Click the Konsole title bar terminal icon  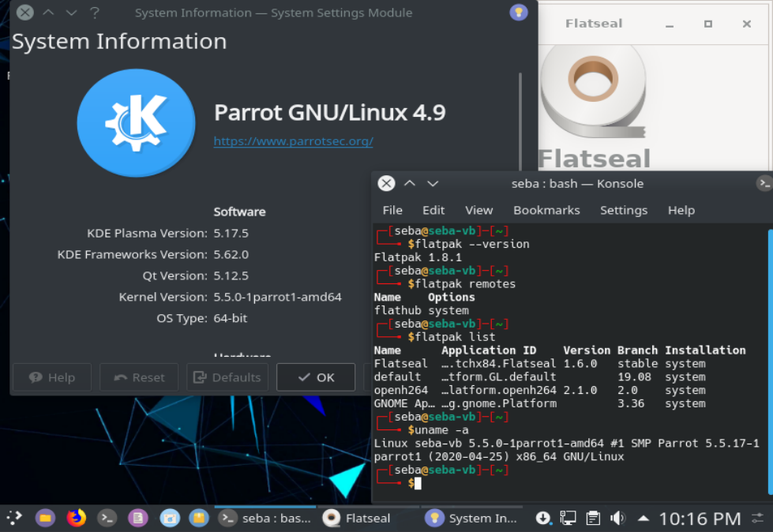[764, 183]
